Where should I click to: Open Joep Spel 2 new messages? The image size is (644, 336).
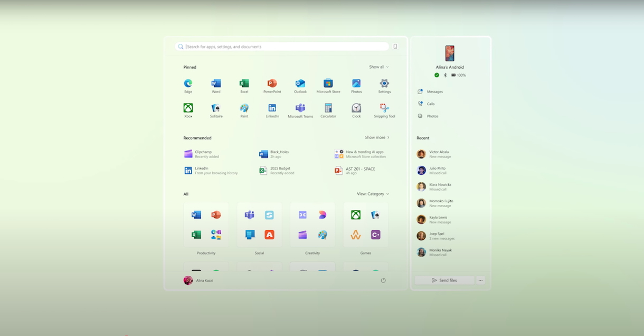435,236
